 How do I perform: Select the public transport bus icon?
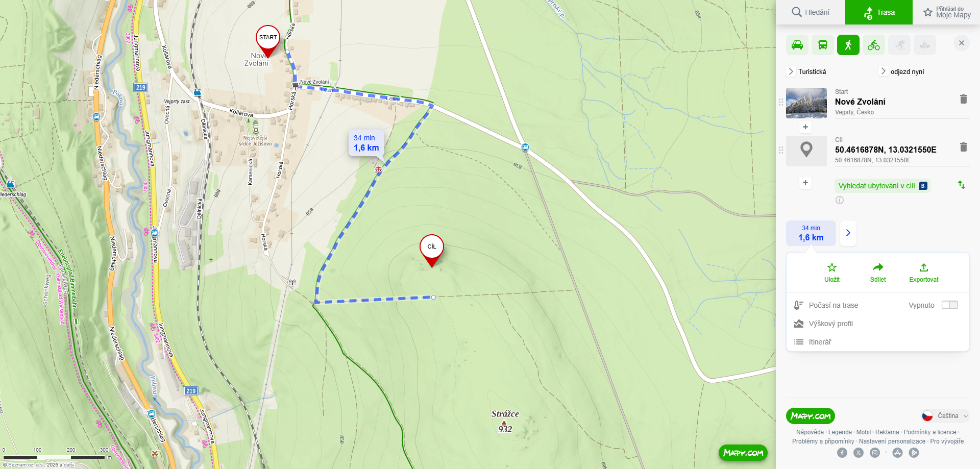[x=823, y=45]
